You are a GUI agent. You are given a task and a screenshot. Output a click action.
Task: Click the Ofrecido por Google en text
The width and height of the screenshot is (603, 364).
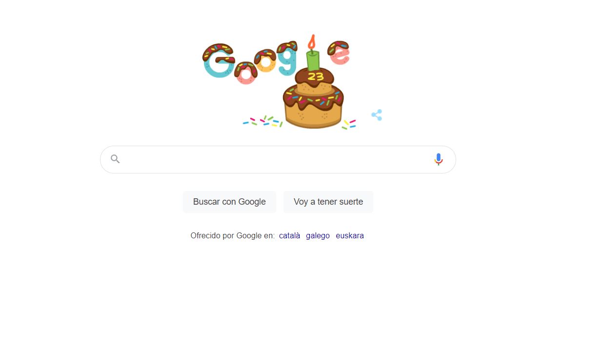[232, 235]
